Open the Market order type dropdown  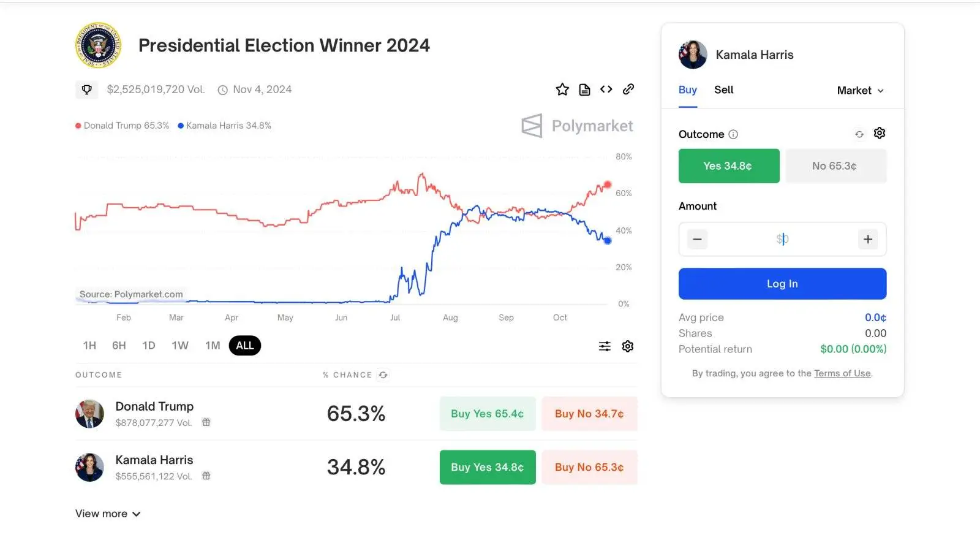click(x=860, y=91)
